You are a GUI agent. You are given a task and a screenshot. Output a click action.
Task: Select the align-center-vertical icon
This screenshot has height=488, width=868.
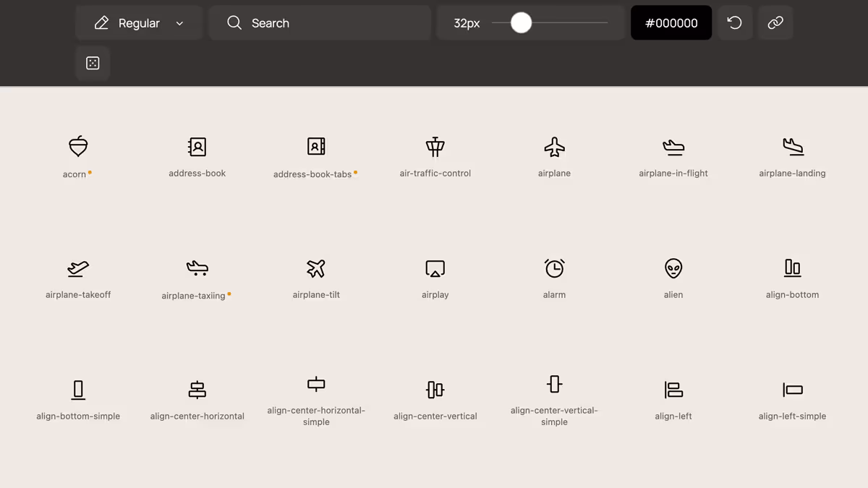[435, 390]
